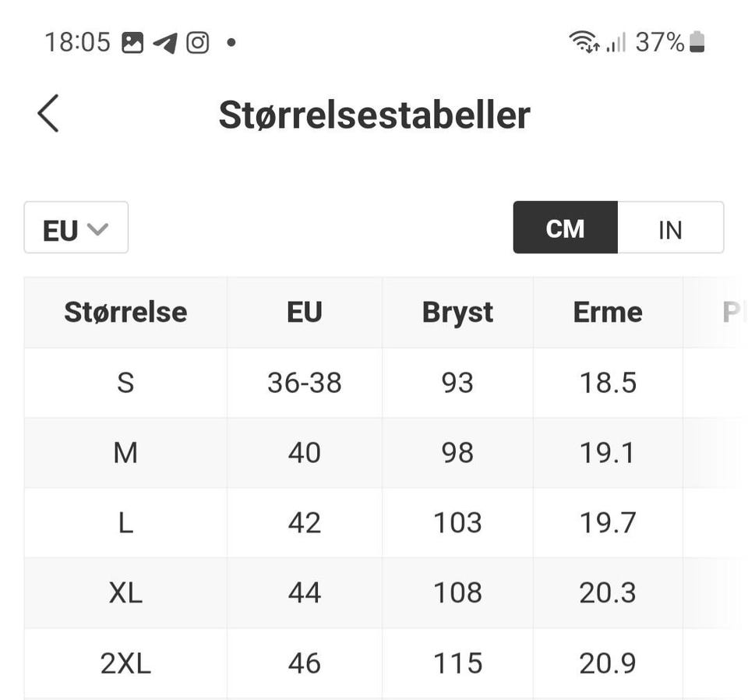Tap the size M row label
The image size is (748, 700).
click(x=125, y=453)
